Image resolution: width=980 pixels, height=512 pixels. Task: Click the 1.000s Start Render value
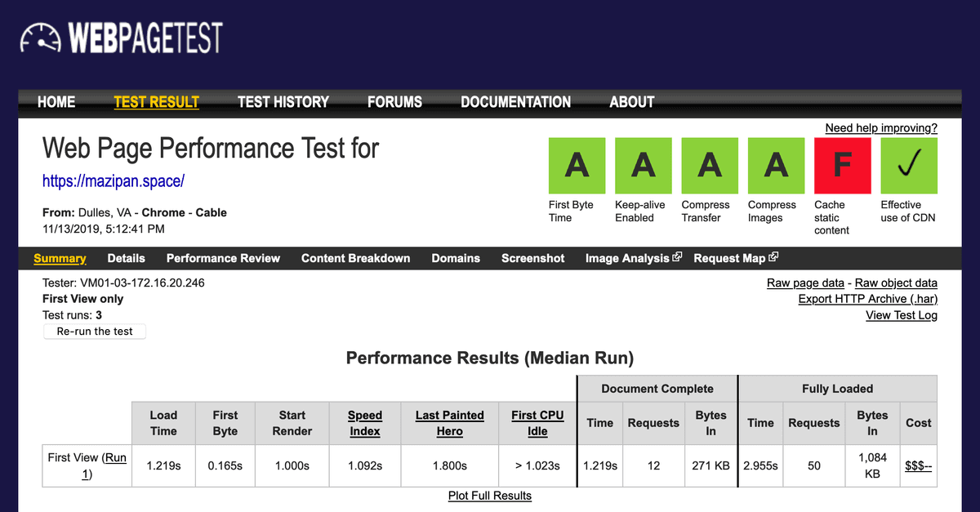[292, 465]
